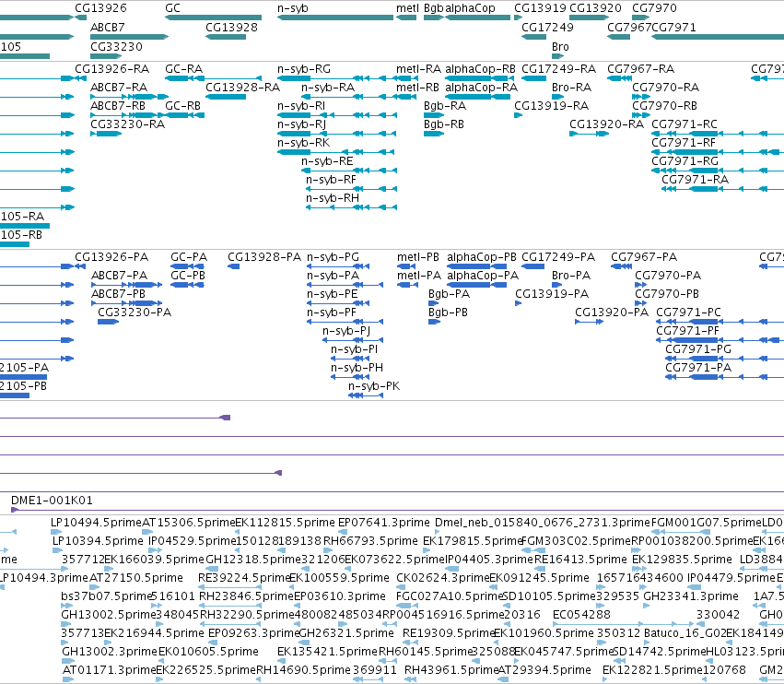
Task: Select EST Batuco_16_G02
Action: 685,633
